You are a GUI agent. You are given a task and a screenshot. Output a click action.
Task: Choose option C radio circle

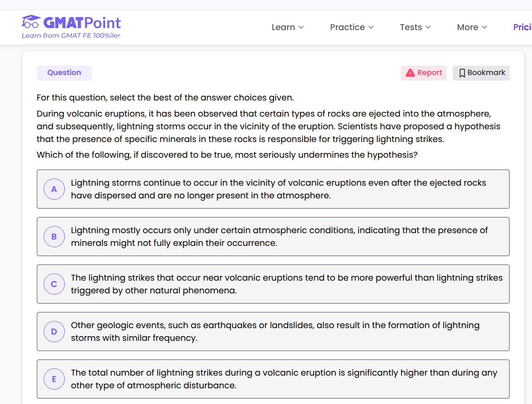coord(54,284)
